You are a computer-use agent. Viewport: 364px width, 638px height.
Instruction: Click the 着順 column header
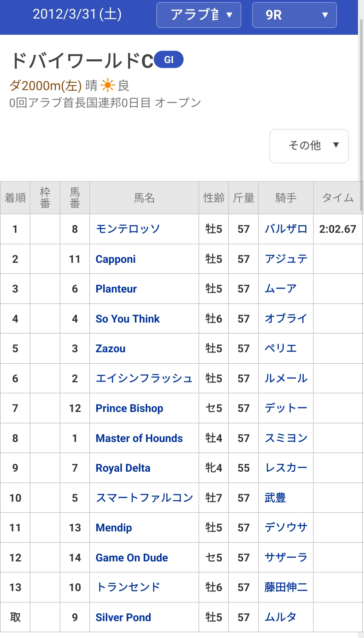pyautogui.click(x=15, y=198)
